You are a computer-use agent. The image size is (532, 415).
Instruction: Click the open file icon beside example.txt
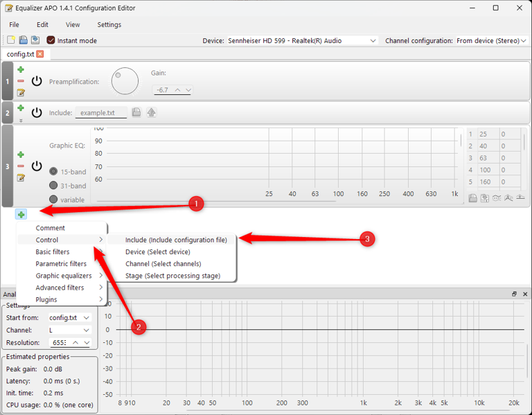tap(136, 113)
